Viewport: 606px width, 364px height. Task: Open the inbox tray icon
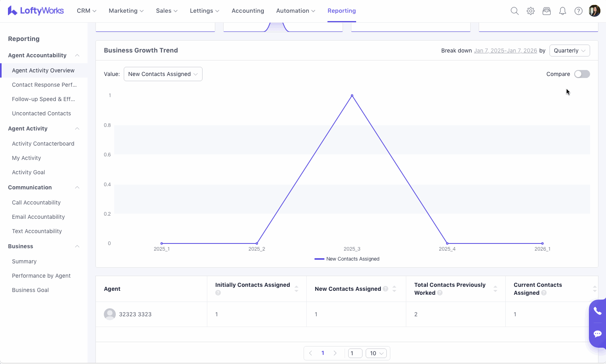pos(546,11)
